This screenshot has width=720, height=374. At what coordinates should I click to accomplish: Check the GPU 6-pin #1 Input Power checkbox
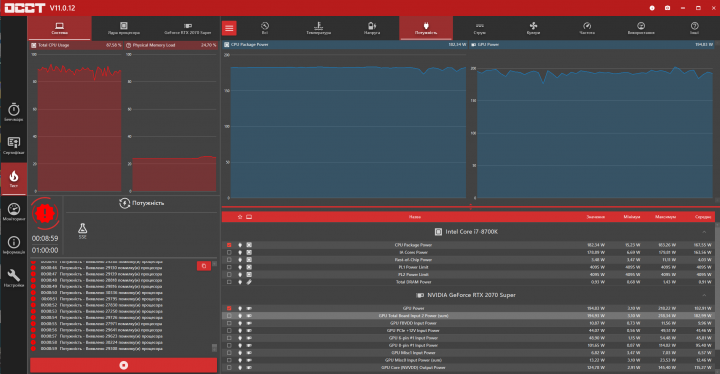(229, 338)
